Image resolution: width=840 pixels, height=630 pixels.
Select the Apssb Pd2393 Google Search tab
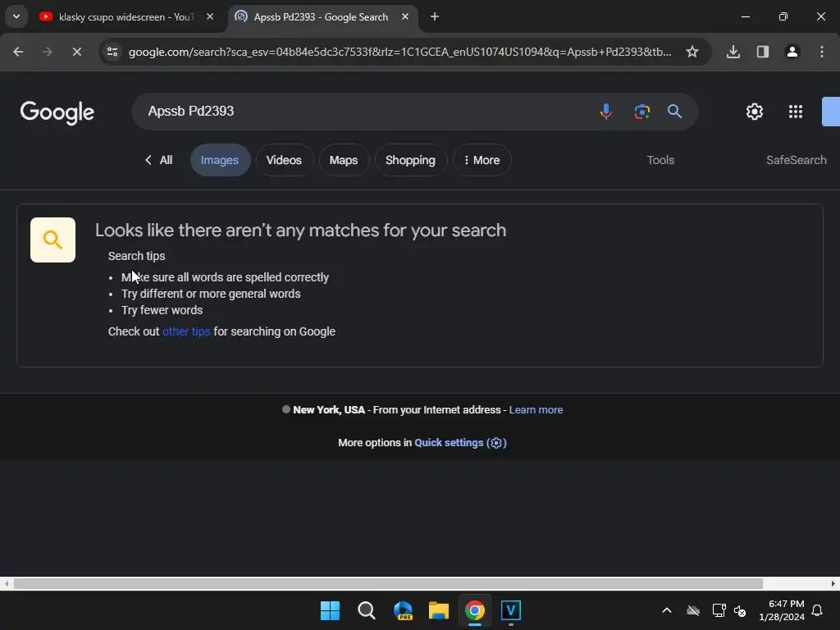(x=321, y=17)
